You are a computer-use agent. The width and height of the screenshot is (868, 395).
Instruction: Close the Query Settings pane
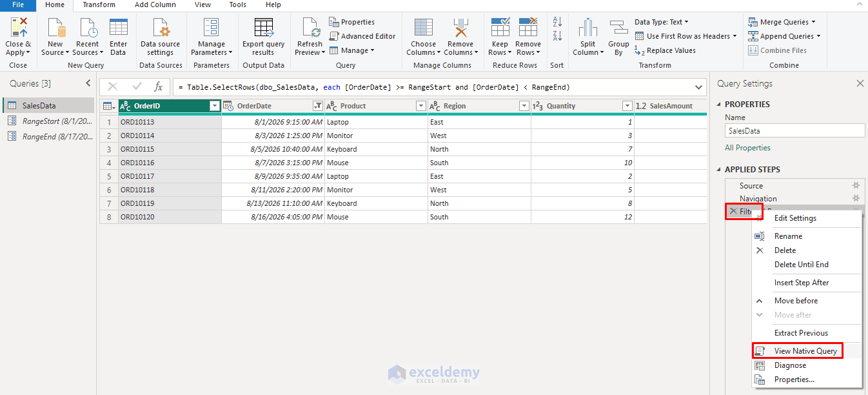point(860,83)
